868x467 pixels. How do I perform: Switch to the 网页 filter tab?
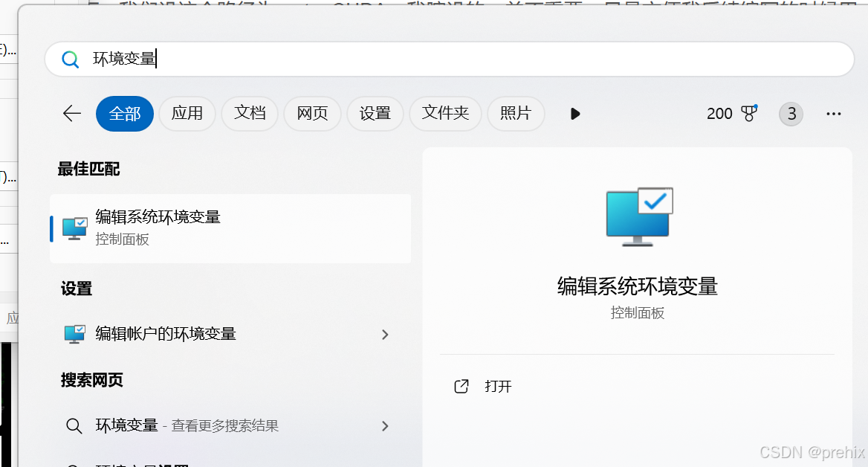[312, 114]
